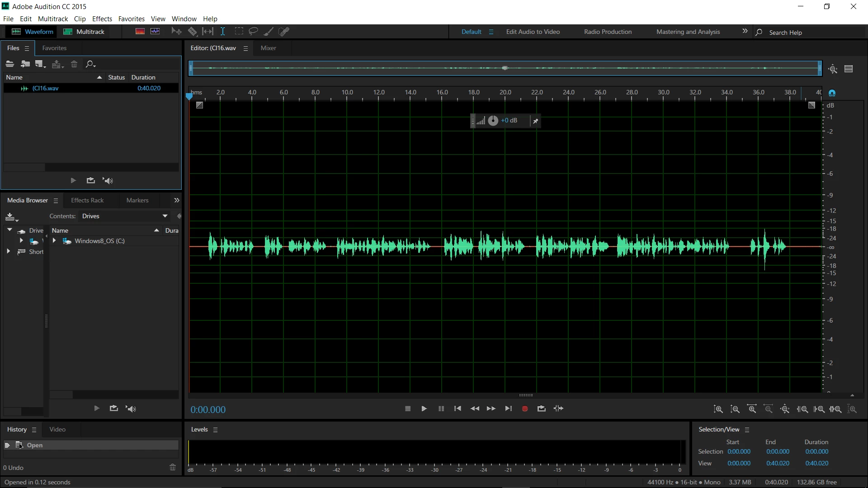Select Radio Production workspace

pos(608,32)
